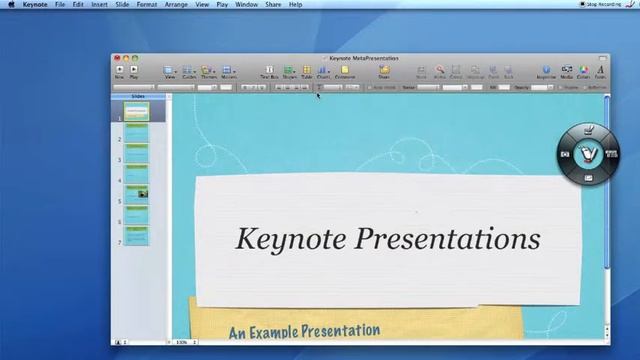
Task: Select slide 5 thumbnail with photo
Action: tap(136, 194)
